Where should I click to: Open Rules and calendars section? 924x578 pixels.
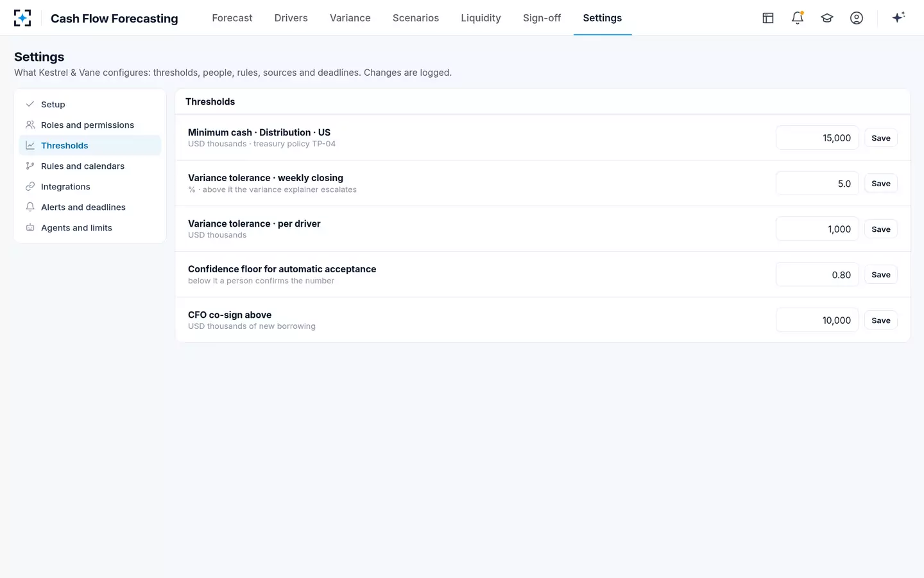90,166
